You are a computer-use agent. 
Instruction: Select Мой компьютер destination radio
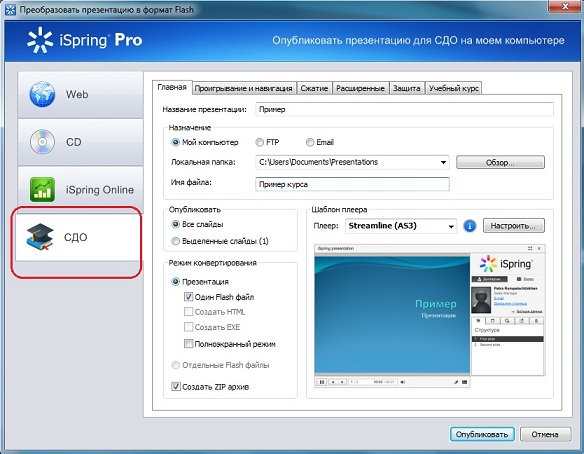(175, 142)
